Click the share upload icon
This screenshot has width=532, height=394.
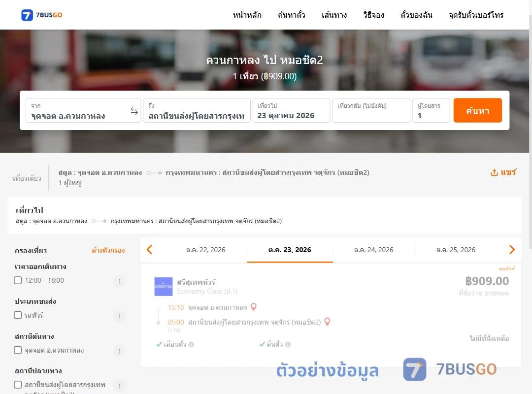point(495,172)
